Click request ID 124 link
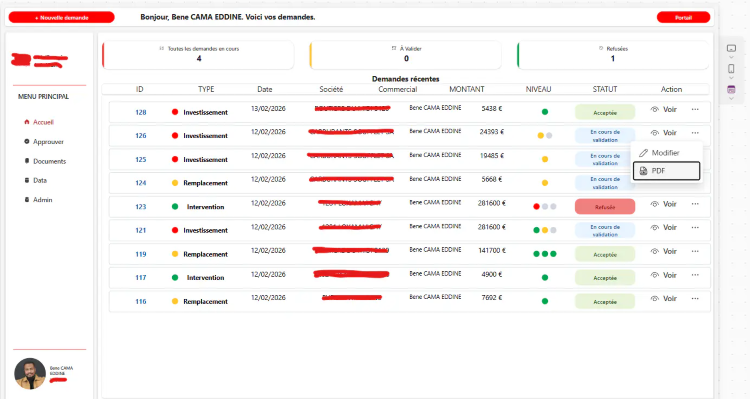 click(x=141, y=183)
